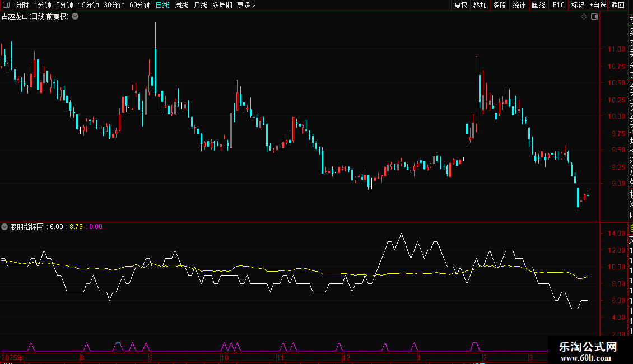Image resolution: width=633 pixels, height=364 pixels.
Task: Click the 返回 back button
Action: click(618, 5)
